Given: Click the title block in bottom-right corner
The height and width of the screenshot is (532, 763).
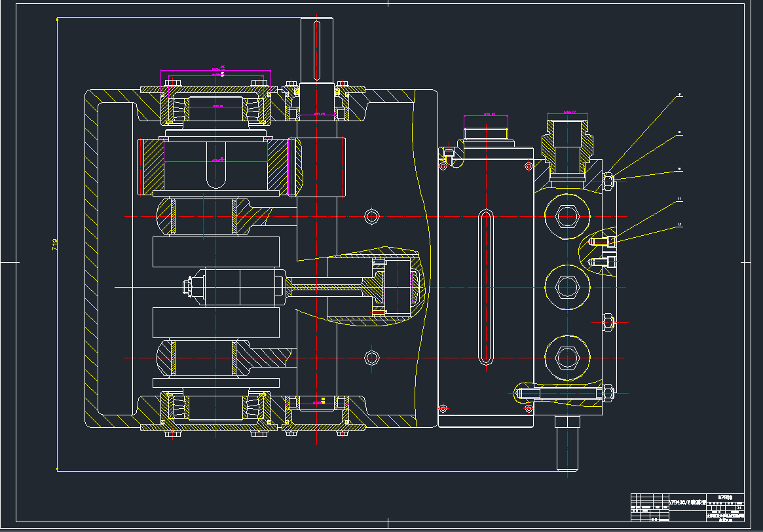Looking at the screenshot, I should click(688, 508).
